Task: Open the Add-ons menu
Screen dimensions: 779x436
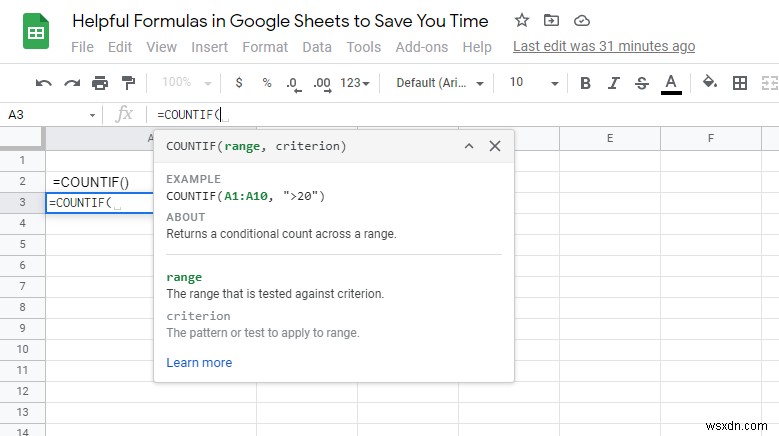Action: [x=422, y=47]
